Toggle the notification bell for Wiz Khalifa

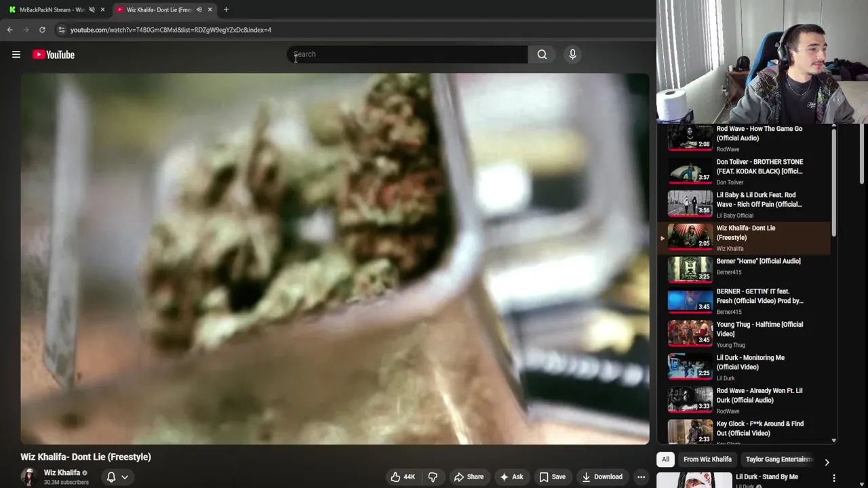coord(111,476)
